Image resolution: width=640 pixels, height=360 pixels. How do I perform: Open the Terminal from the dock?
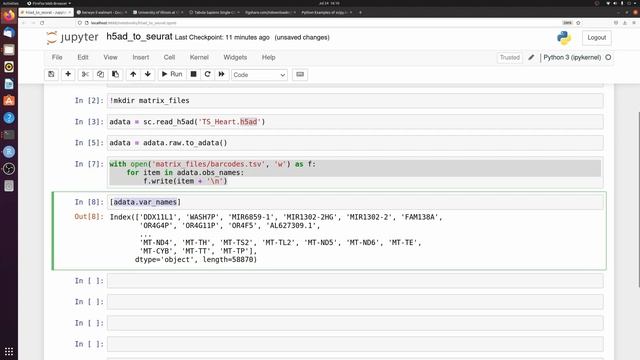click(9, 135)
